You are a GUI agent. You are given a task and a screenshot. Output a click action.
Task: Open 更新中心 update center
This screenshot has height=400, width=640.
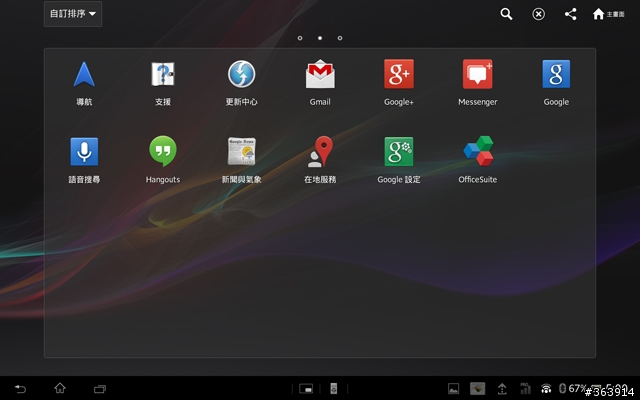point(241,83)
